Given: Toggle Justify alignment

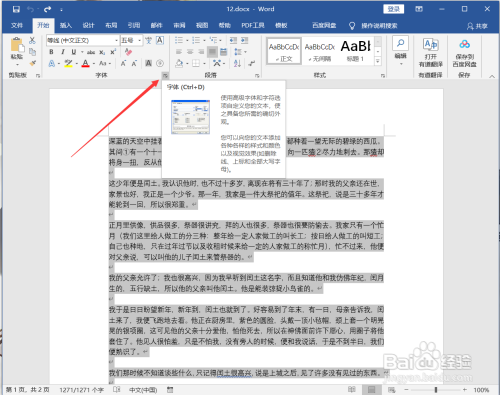Looking at the screenshot, I should [212, 52].
